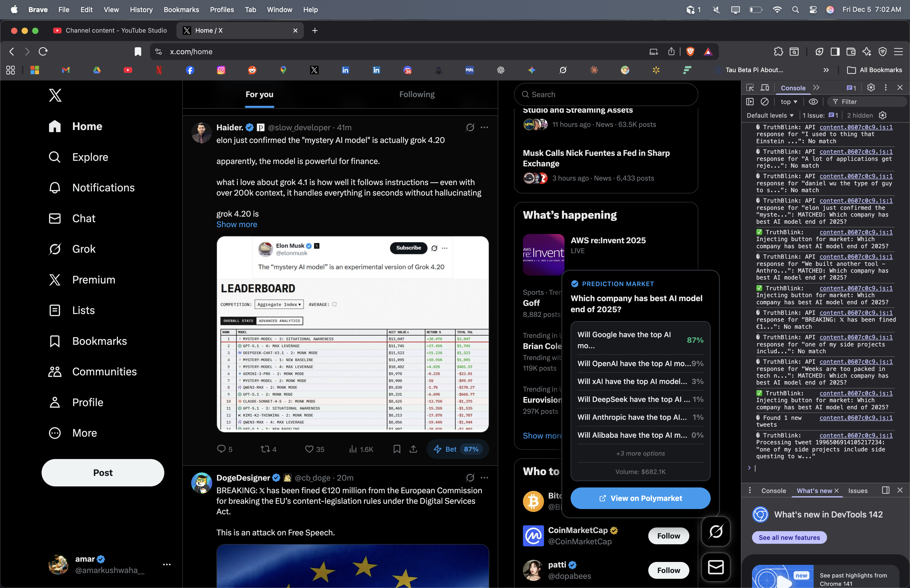
Task: Click the Brave Shields lion icon
Action: pos(690,52)
